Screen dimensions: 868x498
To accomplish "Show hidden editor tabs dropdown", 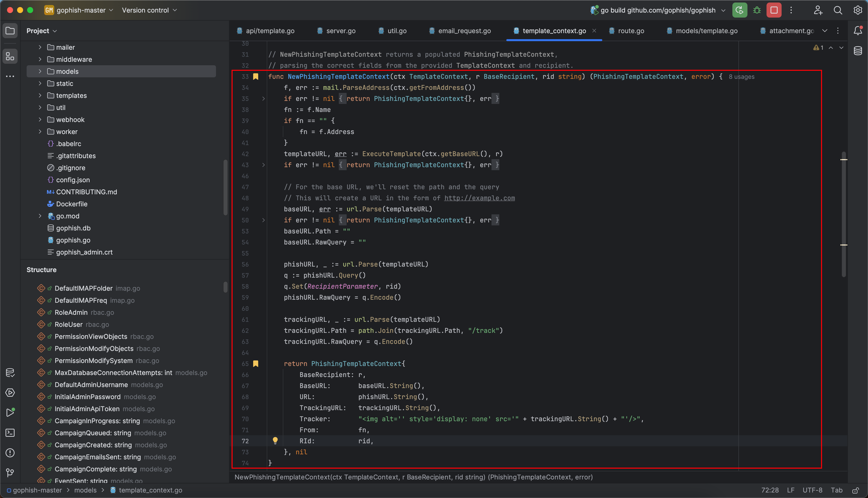I will [825, 31].
